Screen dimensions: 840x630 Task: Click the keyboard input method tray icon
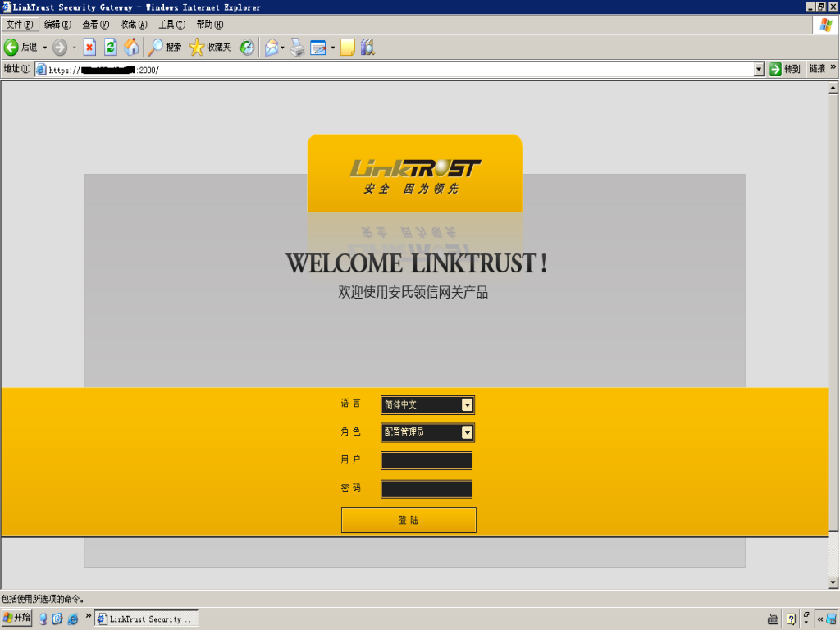click(x=773, y=619)
